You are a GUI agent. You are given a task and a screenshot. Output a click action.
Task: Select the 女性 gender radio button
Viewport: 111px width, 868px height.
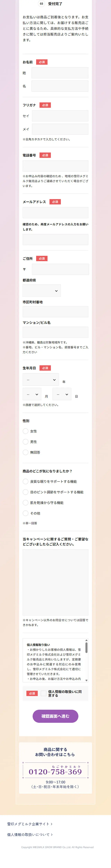click(x=25, y=431)
